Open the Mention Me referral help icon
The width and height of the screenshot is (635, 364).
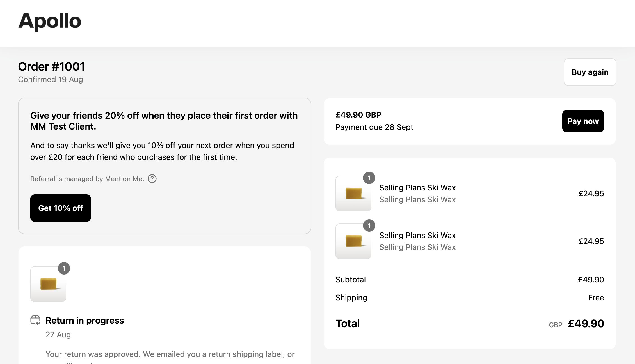tap(152, 179)
